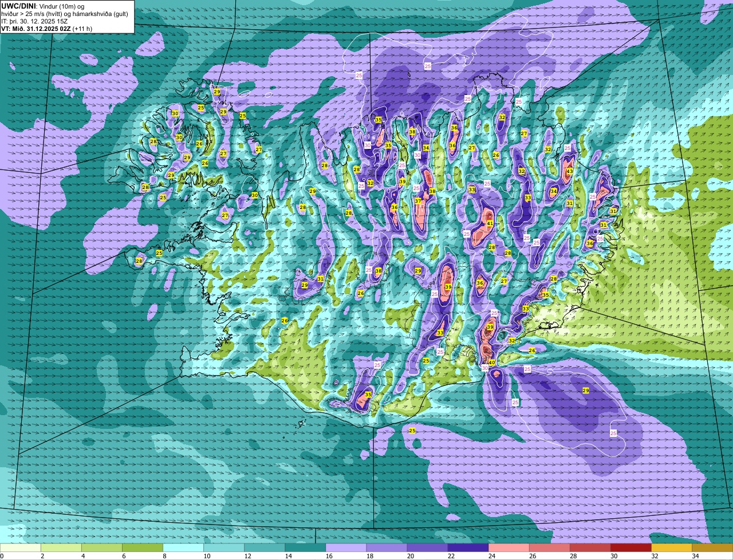The height and width of the screenshot is (560, 733).
Task: Select the line "hviður > 25 m/s (hvítt) og hámarkshviða (gult)"
Action: coord(65,13)
